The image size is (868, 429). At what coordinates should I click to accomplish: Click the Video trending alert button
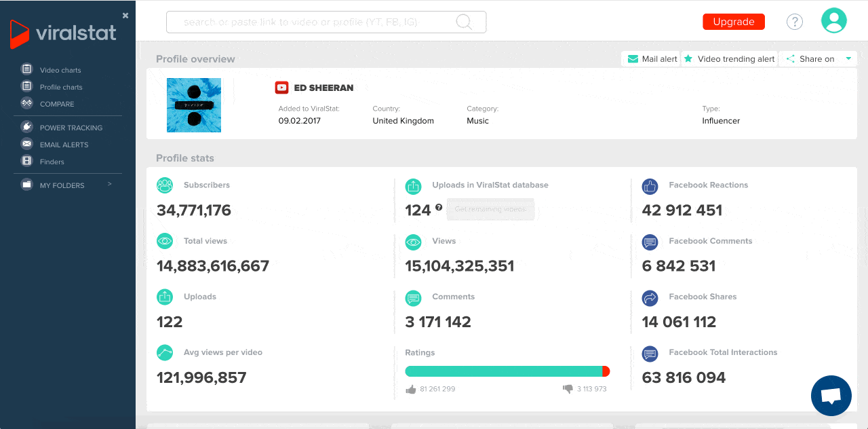tap(729, 59)
